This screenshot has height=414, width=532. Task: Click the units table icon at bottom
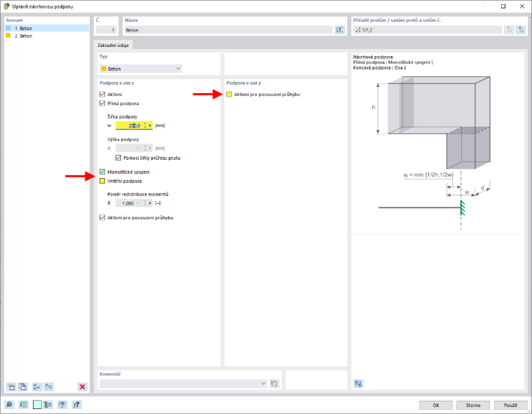(x=23, y=404)
